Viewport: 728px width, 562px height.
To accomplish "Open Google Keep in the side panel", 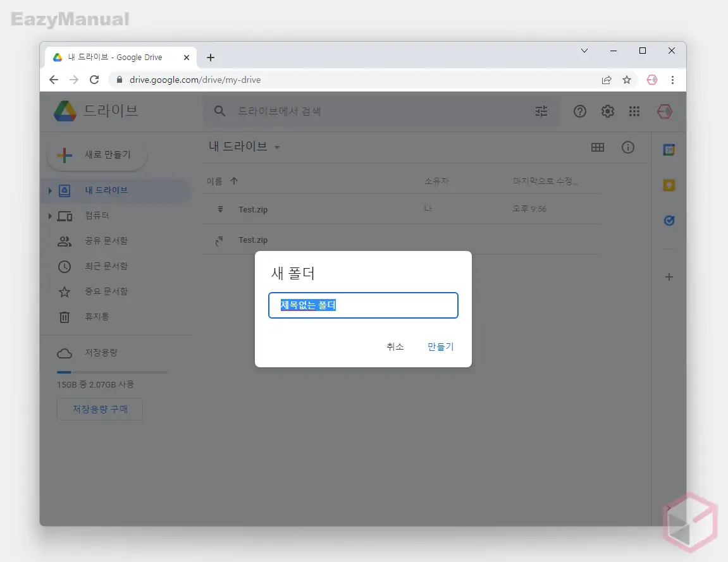I will coord(669,185).
